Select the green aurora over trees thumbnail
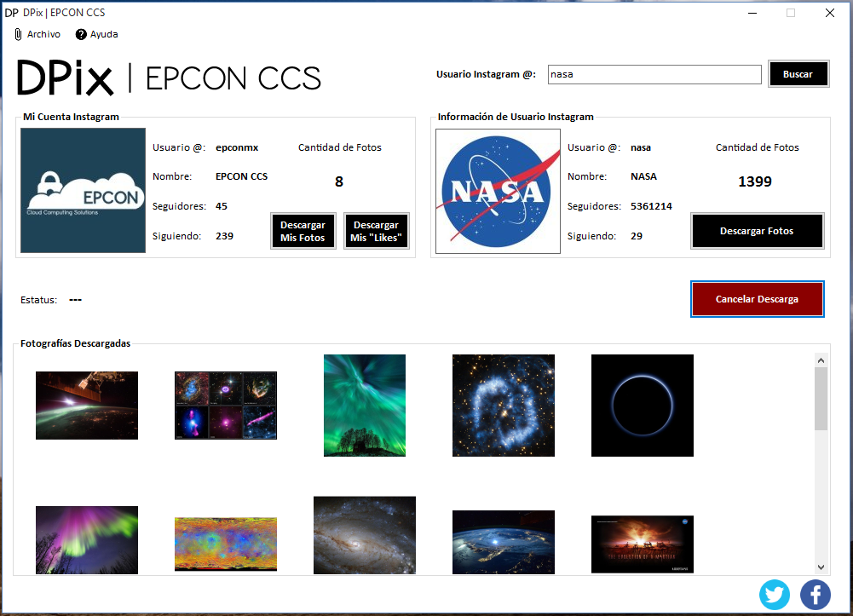Screen dimensions: 853x616 point(365,406)
